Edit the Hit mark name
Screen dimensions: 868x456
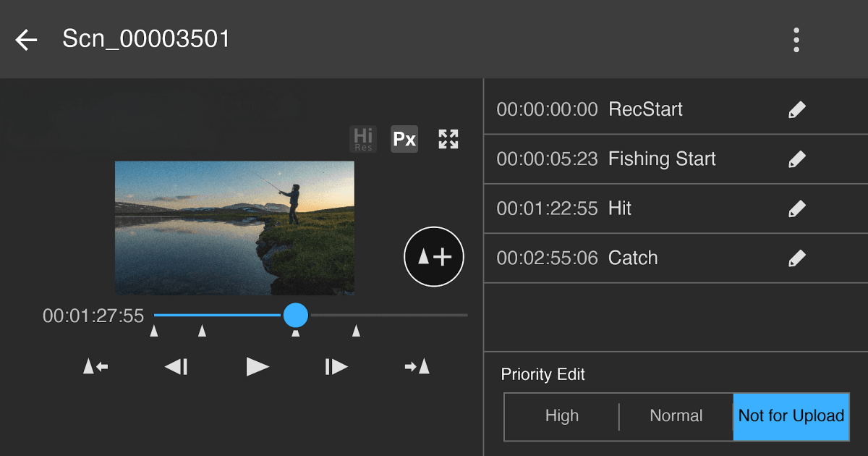[x=796, y=209]
